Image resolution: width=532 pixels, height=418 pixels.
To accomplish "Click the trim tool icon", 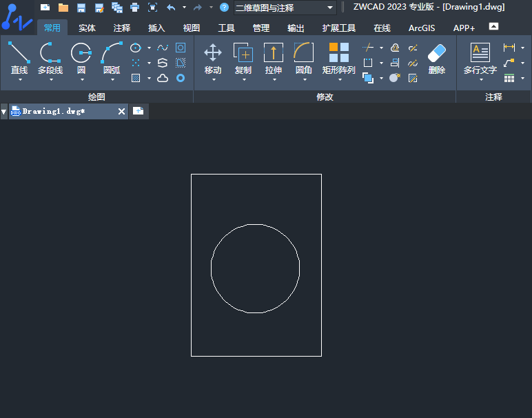I will [368, 48].
